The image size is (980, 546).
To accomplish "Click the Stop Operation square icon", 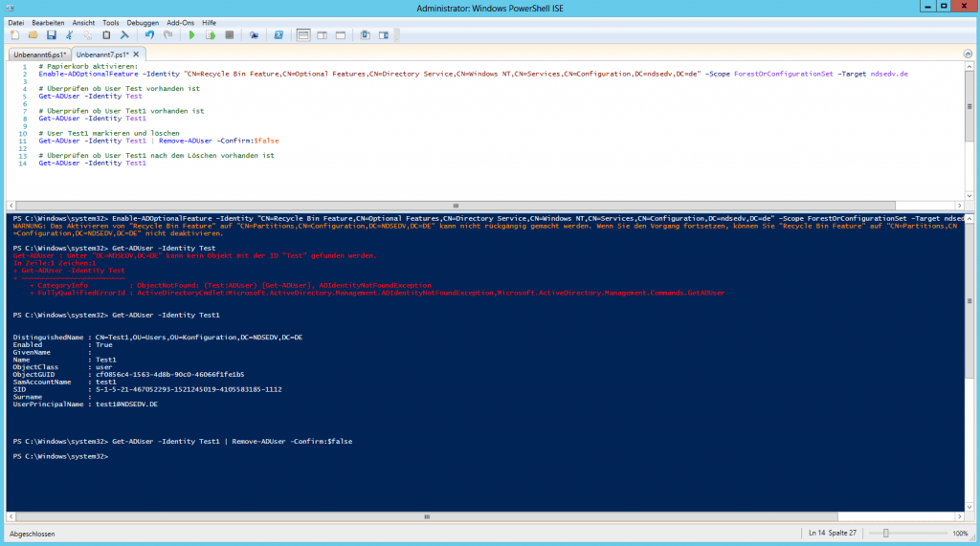I will [x=228, y=34].
